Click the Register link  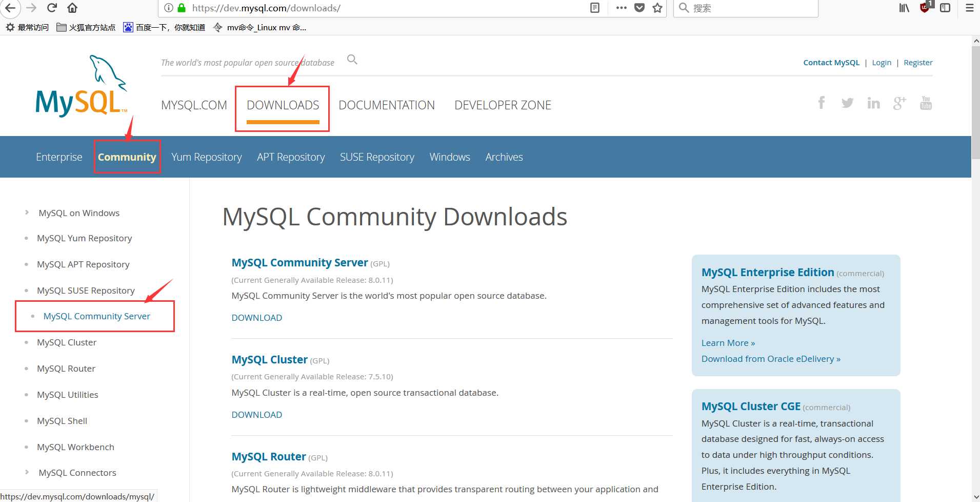click(918, 63)
